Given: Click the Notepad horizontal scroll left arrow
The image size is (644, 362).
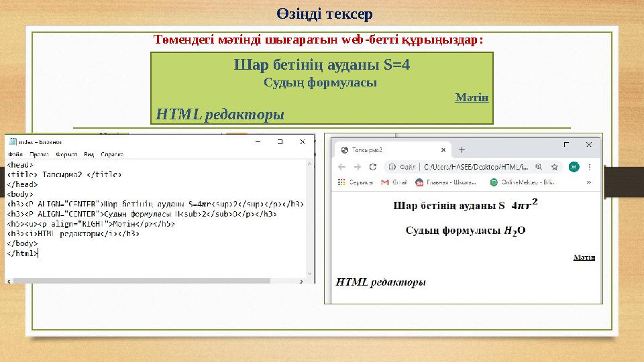Looking at the screenshot, I should 9,282.
